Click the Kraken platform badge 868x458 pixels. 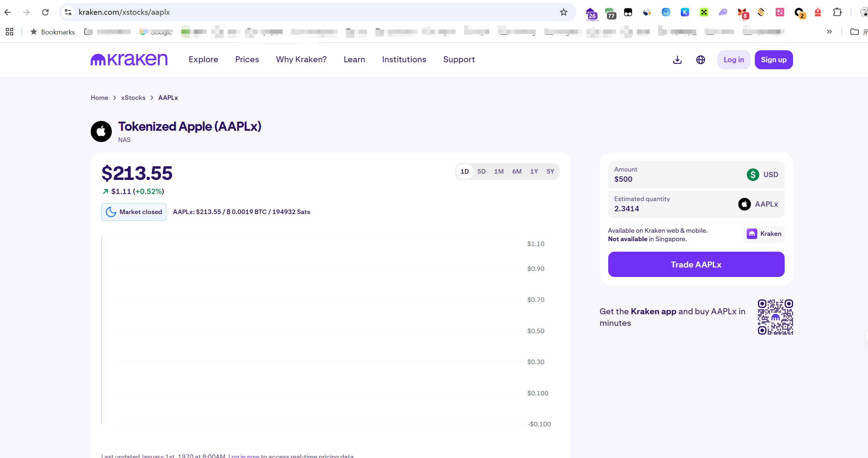click(x=764, y=234)
